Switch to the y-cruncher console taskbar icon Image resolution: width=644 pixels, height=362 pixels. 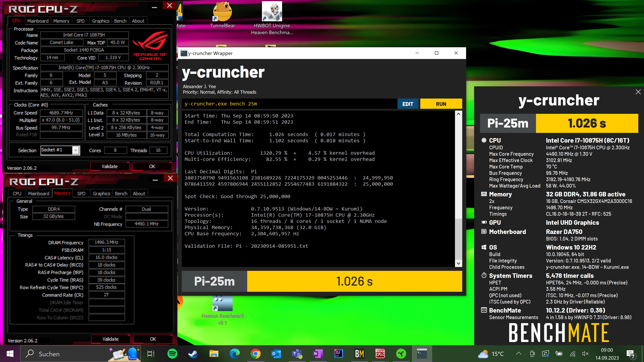(x=422, y=354)
